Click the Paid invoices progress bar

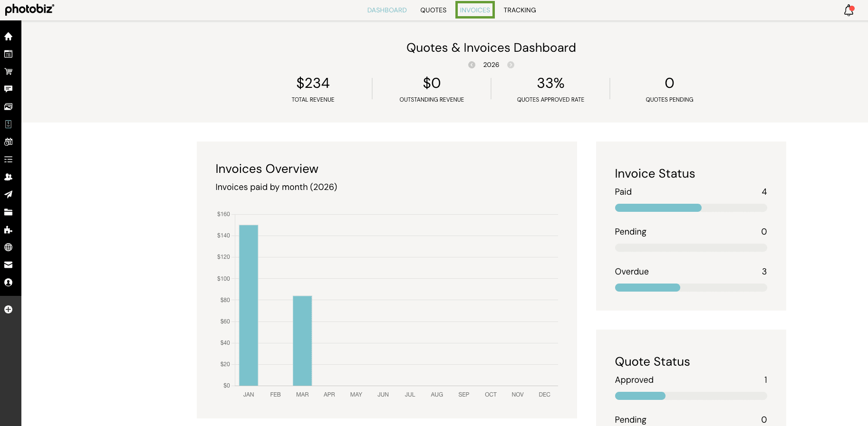[691, 208]
